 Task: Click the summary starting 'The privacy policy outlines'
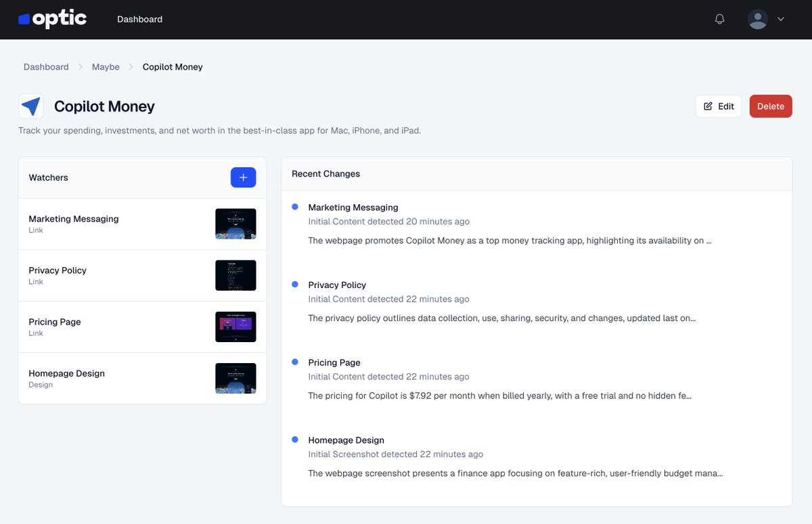tap(502, 318)
